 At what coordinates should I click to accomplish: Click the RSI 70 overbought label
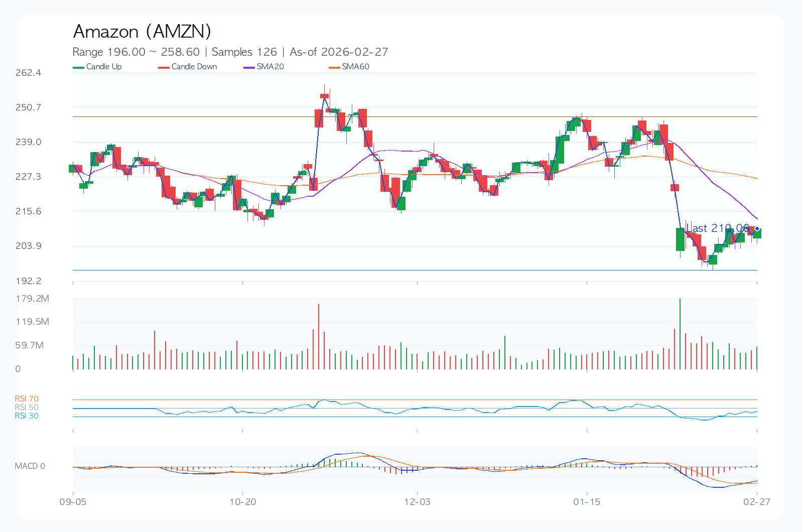point(27,399)
